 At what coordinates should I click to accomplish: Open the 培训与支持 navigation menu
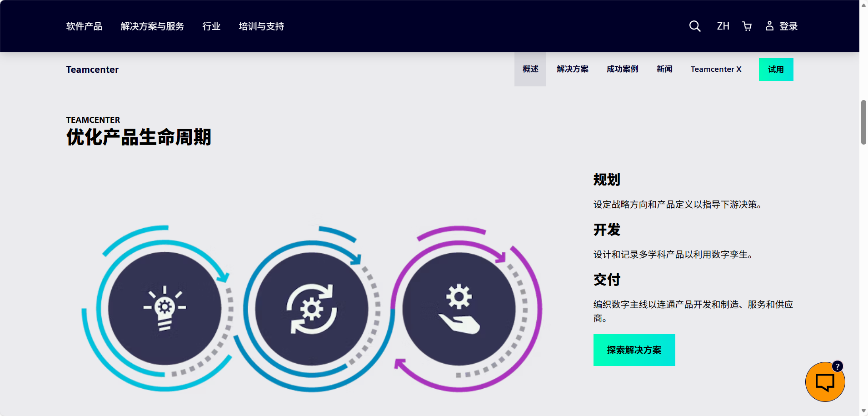(261, 26)
